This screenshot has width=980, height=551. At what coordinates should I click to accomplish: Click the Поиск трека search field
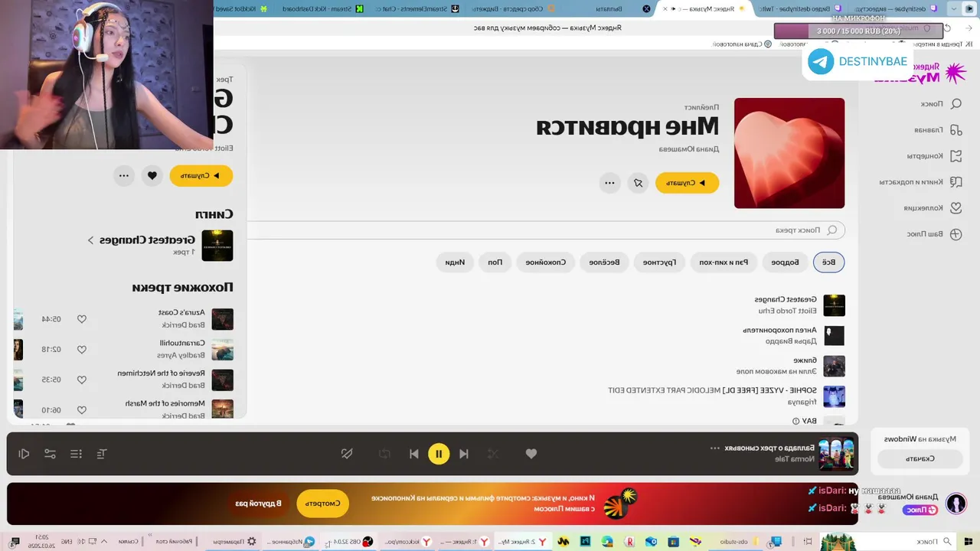tap(545, 230)
